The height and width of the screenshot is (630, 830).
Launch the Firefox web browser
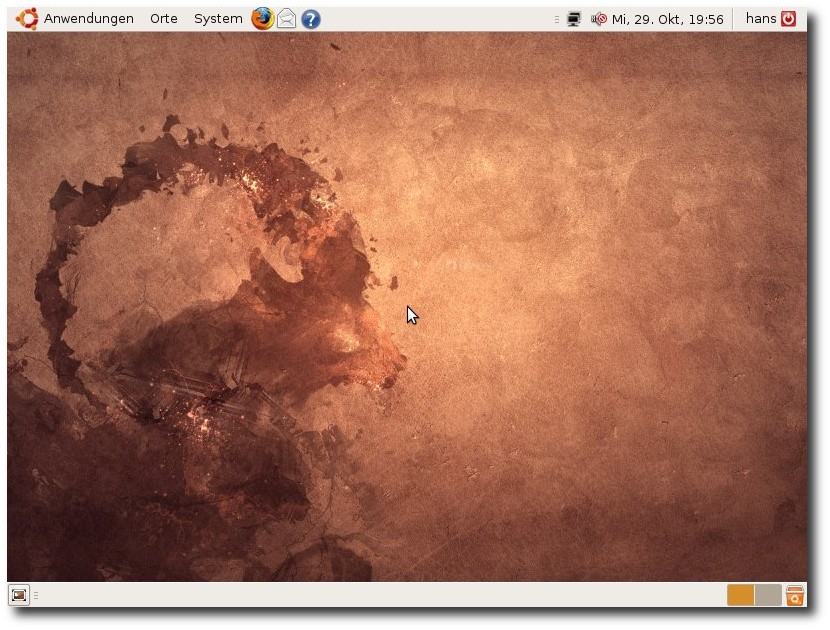[262, 18]
